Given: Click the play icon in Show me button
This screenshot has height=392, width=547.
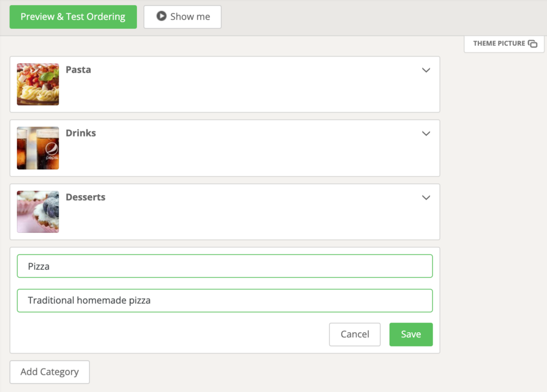Looking at the screenshot, I should coord(161,16).
